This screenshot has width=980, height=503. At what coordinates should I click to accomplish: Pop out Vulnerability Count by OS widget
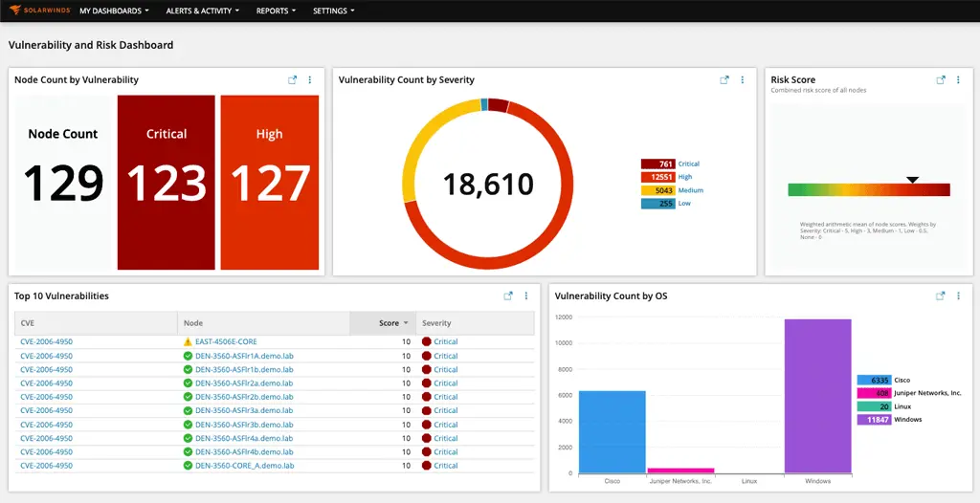coord(941,296)
